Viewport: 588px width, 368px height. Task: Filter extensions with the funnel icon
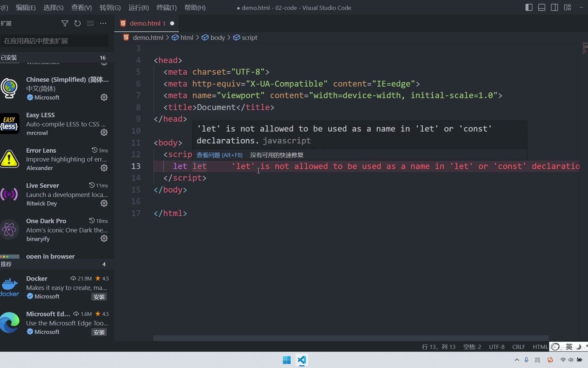(x=65, y=23)
